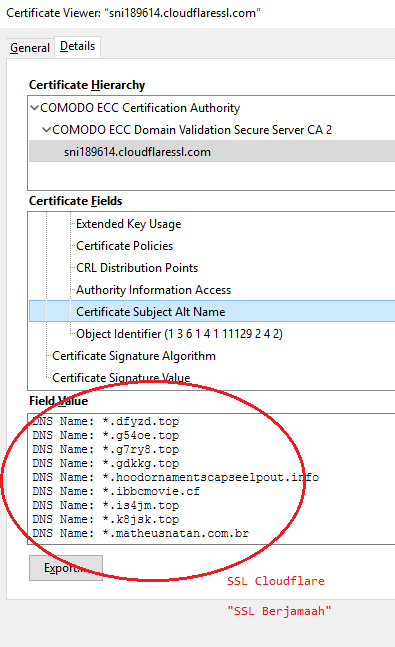The width and height of the screenshot is (395, 647).
Task: Click DNS Name *.g54oe.top line
Action: click(x=106, y=436)
